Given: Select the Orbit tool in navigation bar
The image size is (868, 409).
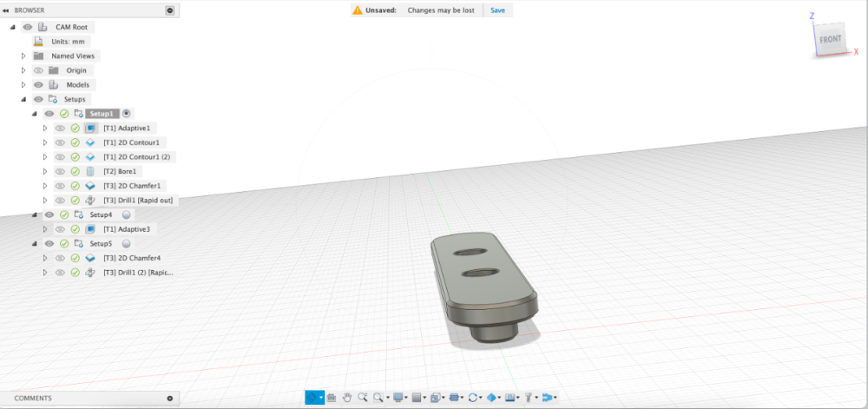Looking at the screenshot, I should point(312,398).
